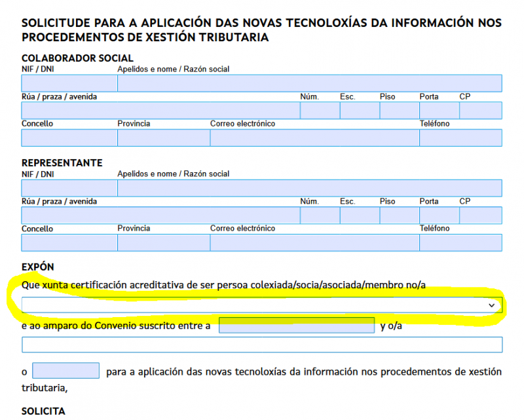Open the dropdown arrow under 'membro no/a'

click(x=491, y=305)
